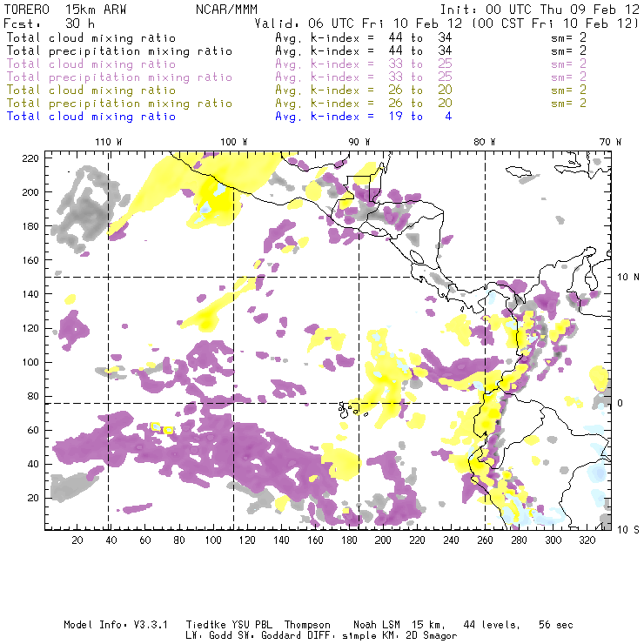The height and width of the screenshot is (644, 644).
Task: Click the "280" horizontal axis tick label
Action: pos(520,540)
